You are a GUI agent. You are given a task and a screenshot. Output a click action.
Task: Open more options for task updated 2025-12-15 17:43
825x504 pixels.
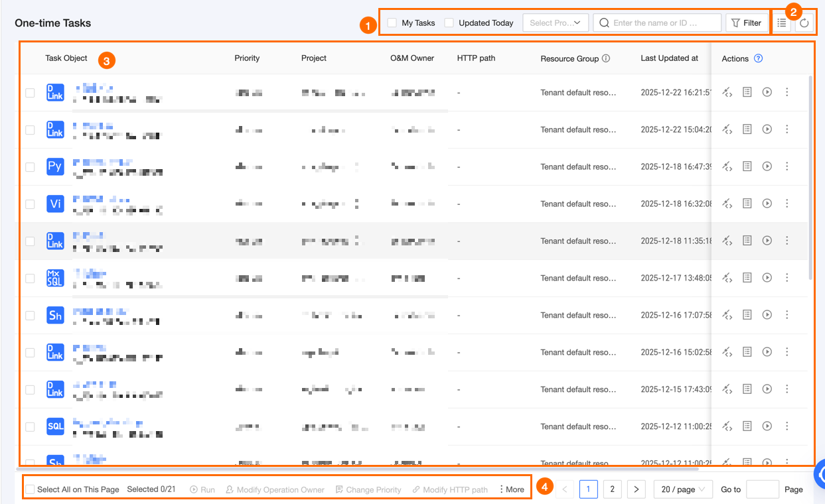787,389
